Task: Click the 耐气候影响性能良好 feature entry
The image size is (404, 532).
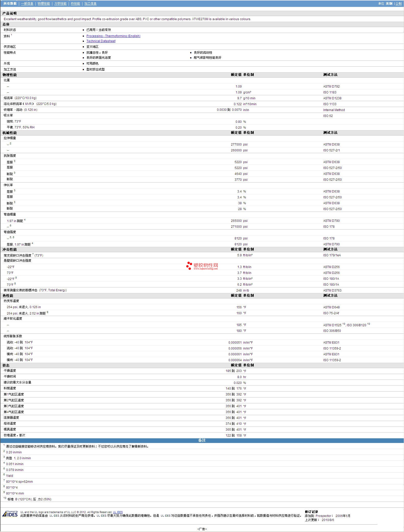Action: tap(207, 58)
